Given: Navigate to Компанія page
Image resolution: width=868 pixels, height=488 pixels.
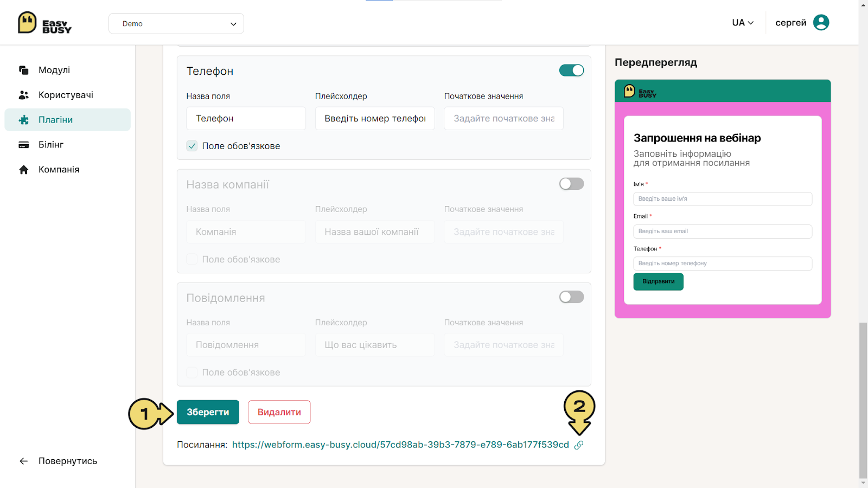Looking at the screenshot, I should (x=59, y=170).
